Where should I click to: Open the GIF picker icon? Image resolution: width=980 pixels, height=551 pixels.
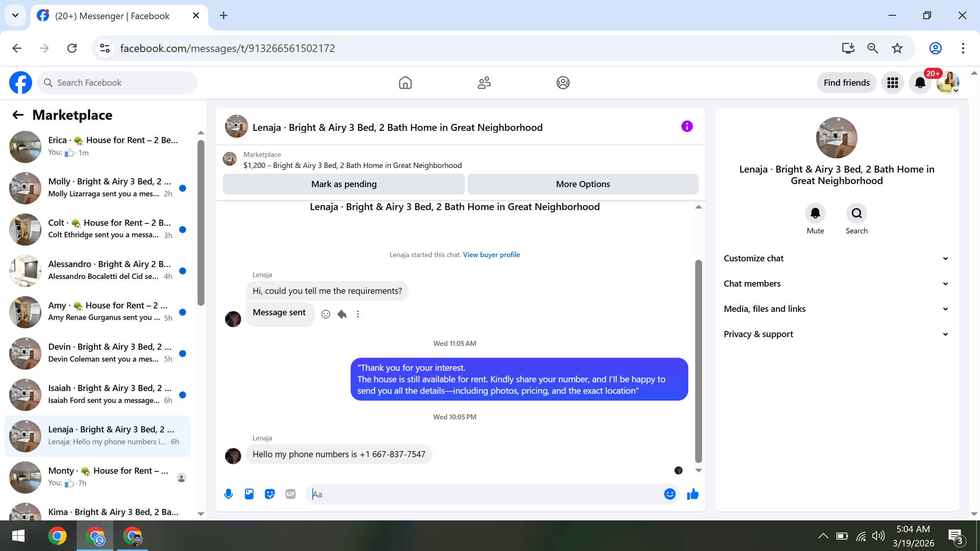pyautogui.click(x=291, y=494)
